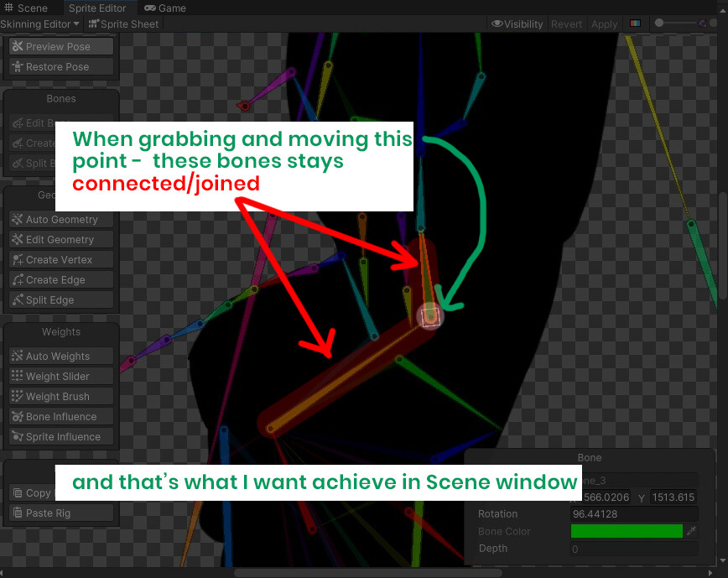
Task: Select the Create Edge tool
Action: tap(60, 279)
